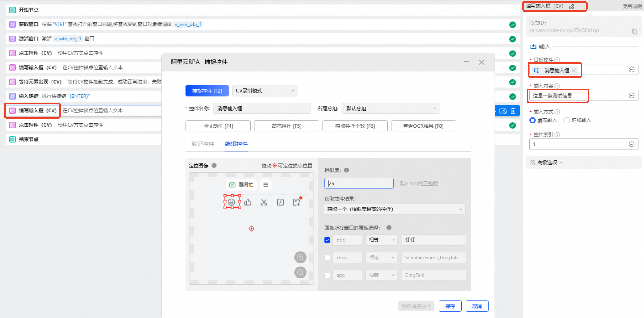644x318 pixels.
Task: Click the 控件名称 field 消息输入框
Action: pos(262,108)
